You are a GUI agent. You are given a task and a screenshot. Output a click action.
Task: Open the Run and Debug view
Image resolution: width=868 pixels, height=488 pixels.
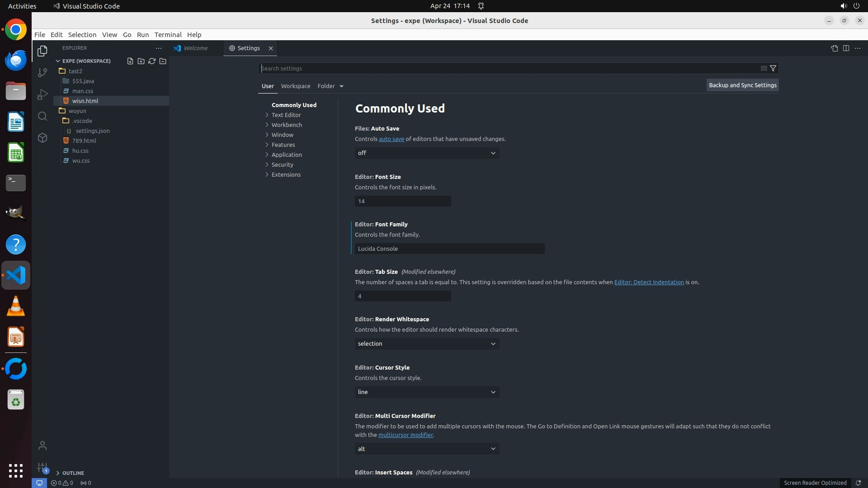(x=42, y=94)
